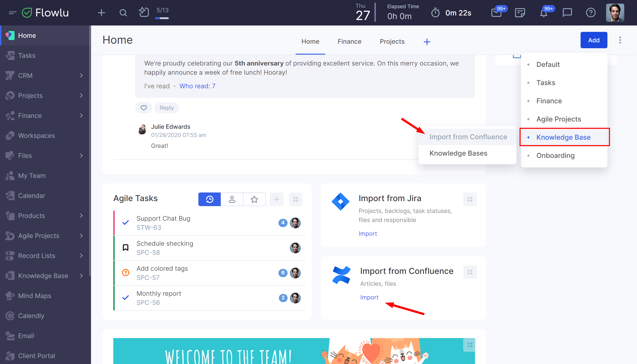The width and height of the screenshot is (637, 364).
Task: Show assigned-to-me Agile Tasks person filter
Action: pos(232,199)
